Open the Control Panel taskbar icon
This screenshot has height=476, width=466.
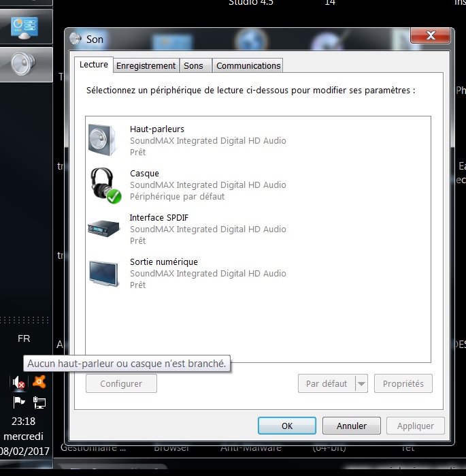coord(24,28)
